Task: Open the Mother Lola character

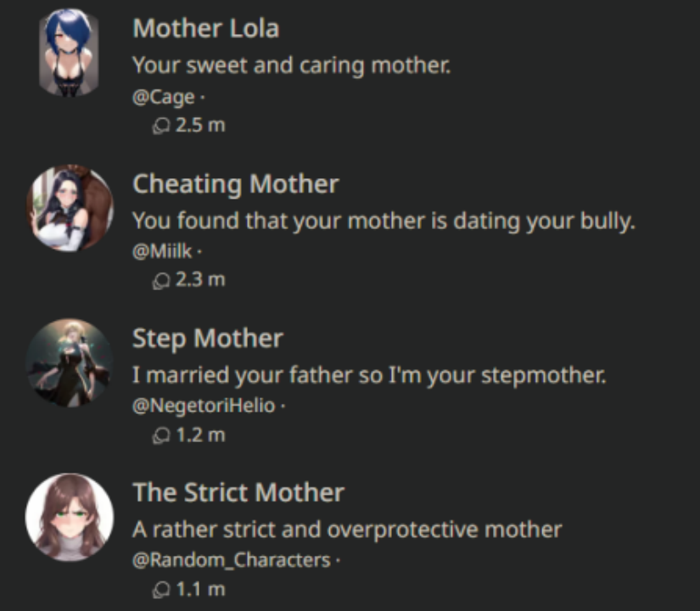Action: point(208,28)
